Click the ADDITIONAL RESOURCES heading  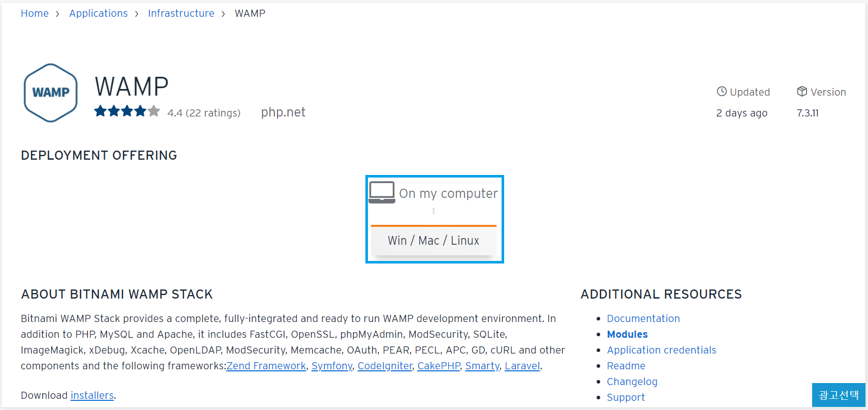click(x=661, y=294)
